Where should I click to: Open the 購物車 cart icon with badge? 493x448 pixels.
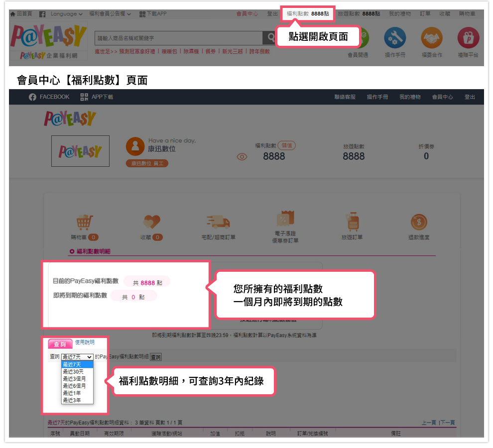[85, 222]
